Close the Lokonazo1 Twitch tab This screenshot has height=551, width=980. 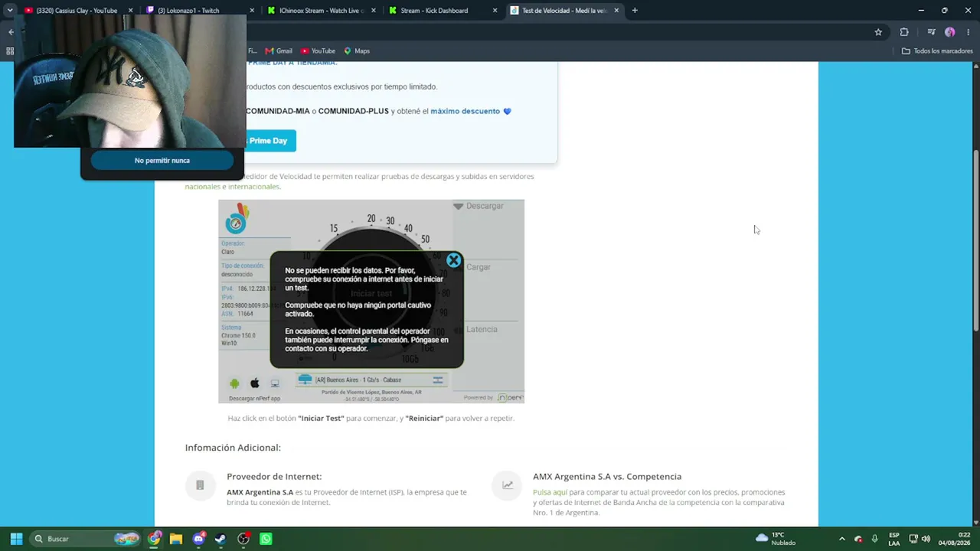pos(252,11)
